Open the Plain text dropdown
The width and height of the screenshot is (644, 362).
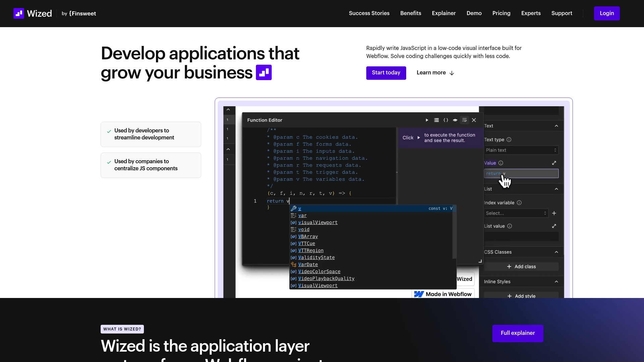click(521, 150)
